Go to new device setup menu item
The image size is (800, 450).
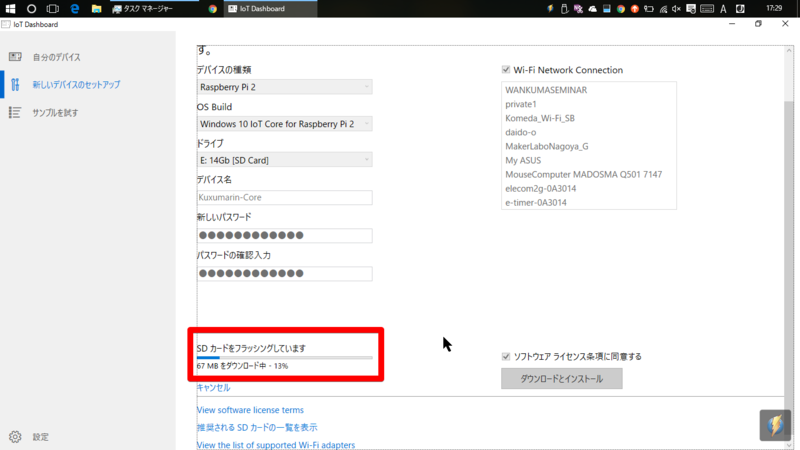pyautogui.click(x=77, y=85)
